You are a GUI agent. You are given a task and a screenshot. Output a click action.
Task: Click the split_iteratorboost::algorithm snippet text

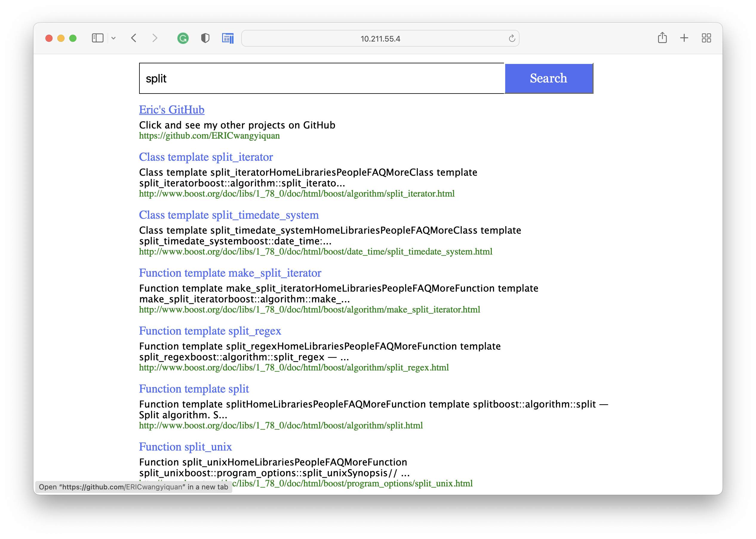point(242,183)
